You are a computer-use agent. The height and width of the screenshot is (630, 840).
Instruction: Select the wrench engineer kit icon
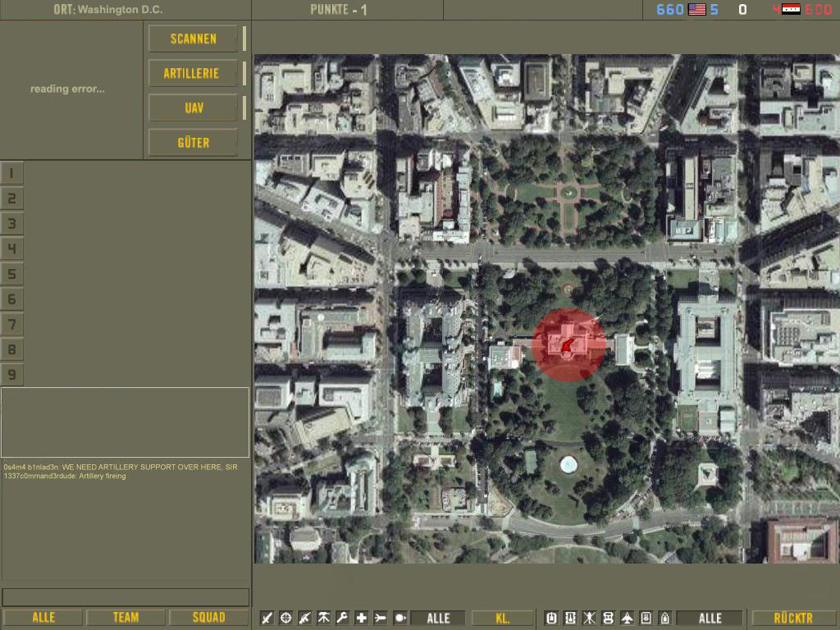click(342, 618)
